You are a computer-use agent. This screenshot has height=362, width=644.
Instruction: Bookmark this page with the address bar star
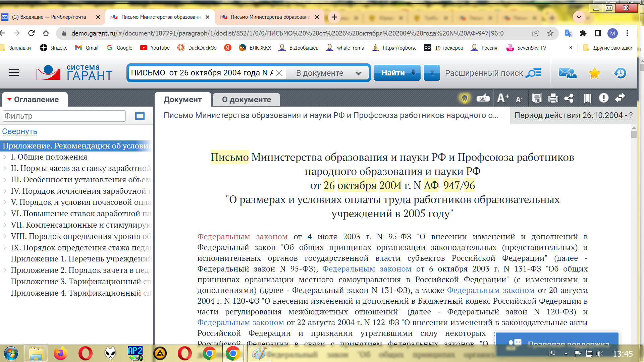click(550, 33)
